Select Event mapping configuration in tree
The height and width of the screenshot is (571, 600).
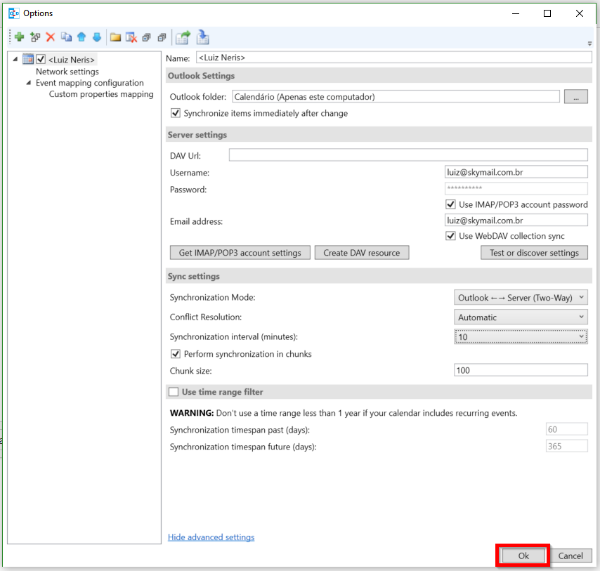click(90, 83)
